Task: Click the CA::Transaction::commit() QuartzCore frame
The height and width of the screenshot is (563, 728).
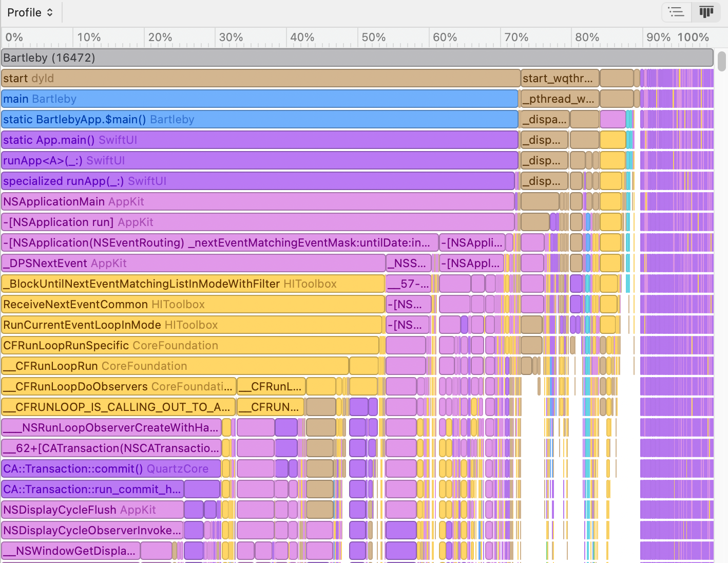Action: tap(111, 468)
